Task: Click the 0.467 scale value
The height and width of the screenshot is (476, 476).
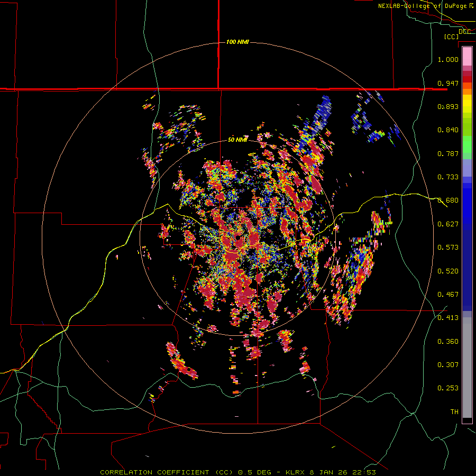Action: pos(448,295)
